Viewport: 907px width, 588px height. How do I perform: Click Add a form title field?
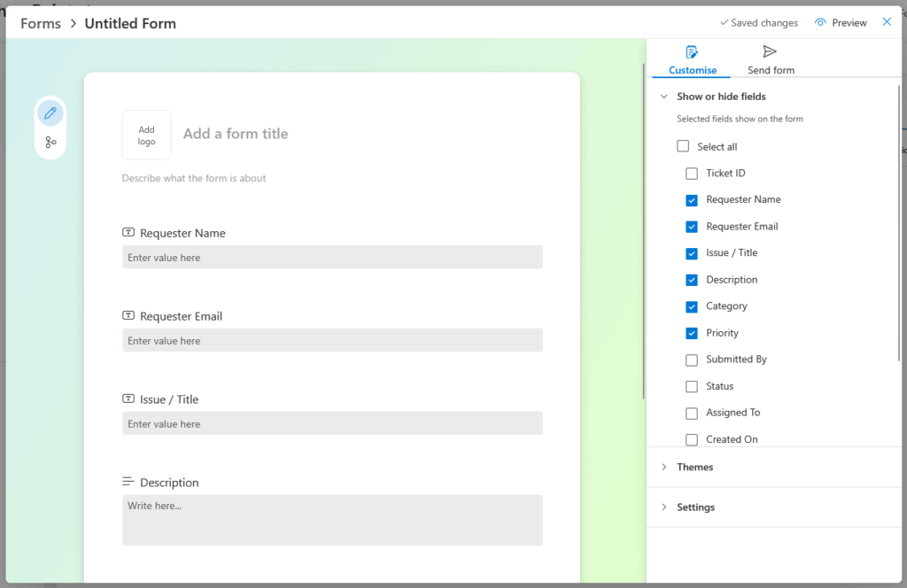(236, 134)
